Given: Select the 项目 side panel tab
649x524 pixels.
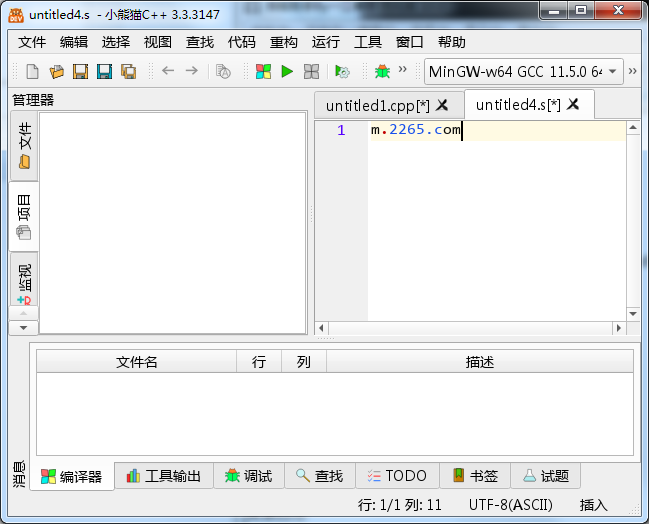Looking at the screenshot, I should (24, 216).
